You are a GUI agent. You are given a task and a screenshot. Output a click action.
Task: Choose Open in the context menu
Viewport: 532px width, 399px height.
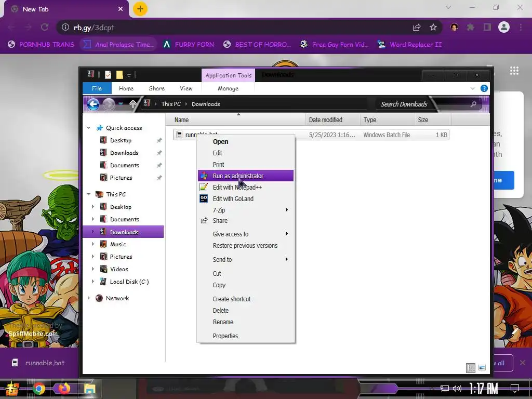(246, 141)
